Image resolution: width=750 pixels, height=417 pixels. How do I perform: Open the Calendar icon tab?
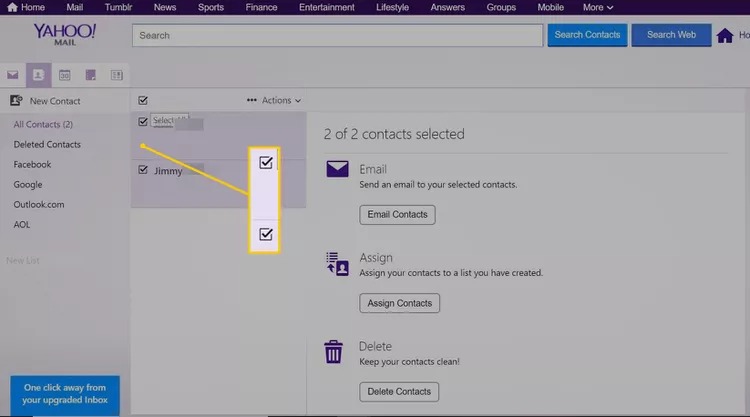click(64, 75)
